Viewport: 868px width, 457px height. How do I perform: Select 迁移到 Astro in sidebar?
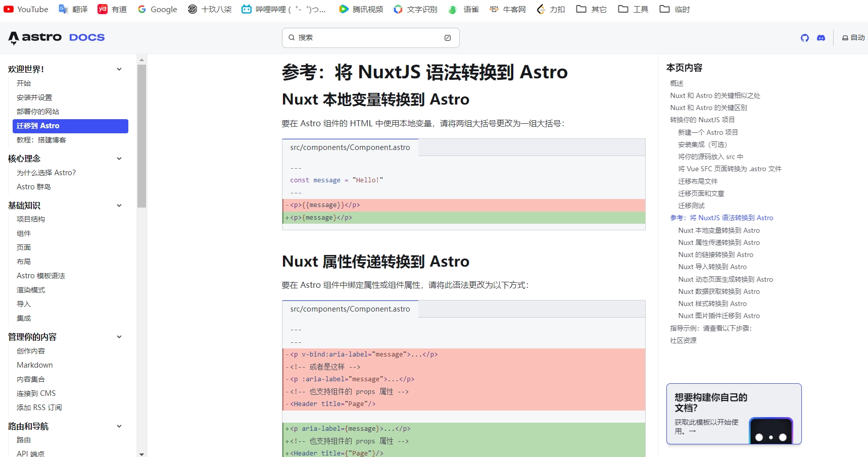tap(70, 126)
